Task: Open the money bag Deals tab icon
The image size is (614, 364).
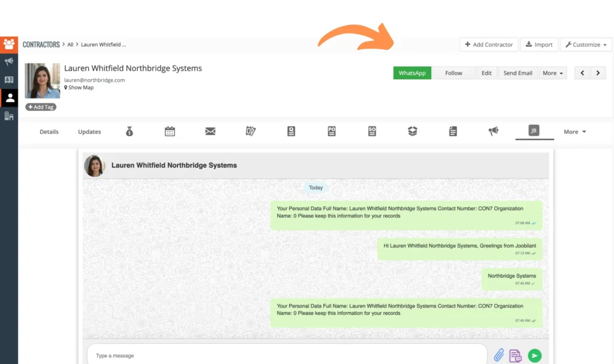Action: 130,131
